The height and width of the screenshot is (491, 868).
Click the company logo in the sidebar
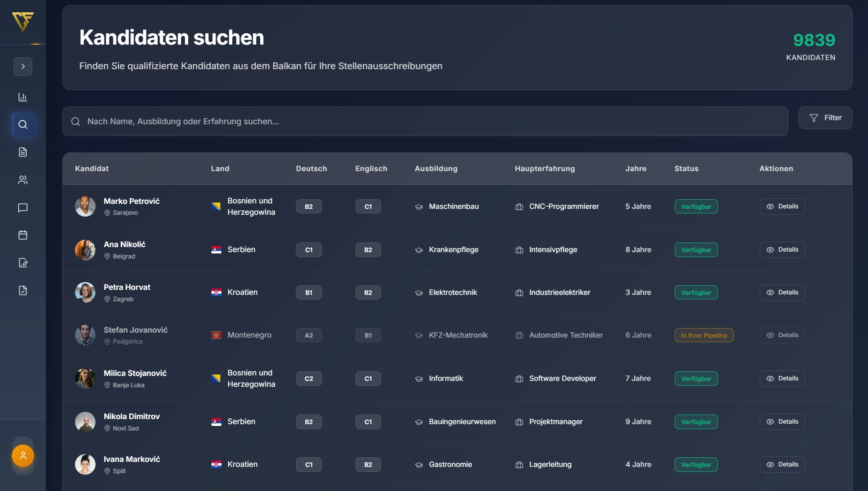click(x=23, y=21)
